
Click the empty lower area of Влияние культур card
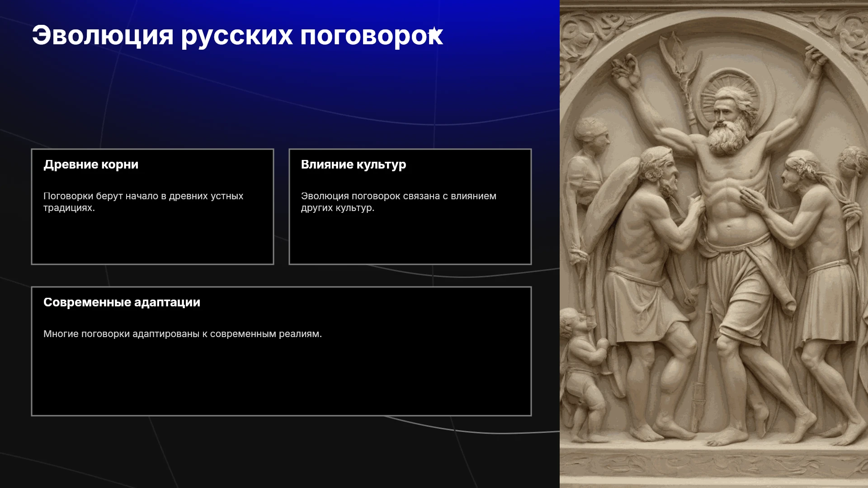point(410,239)
